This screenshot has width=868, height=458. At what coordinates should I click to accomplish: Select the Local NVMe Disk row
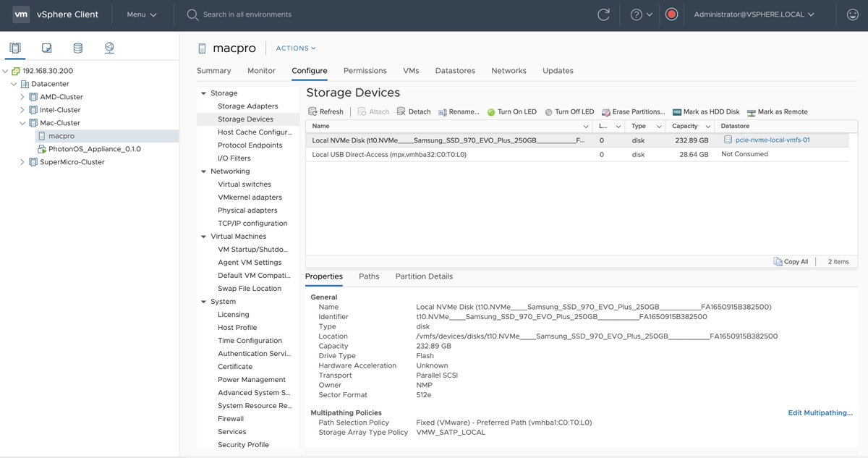click(x=576, y=140)
